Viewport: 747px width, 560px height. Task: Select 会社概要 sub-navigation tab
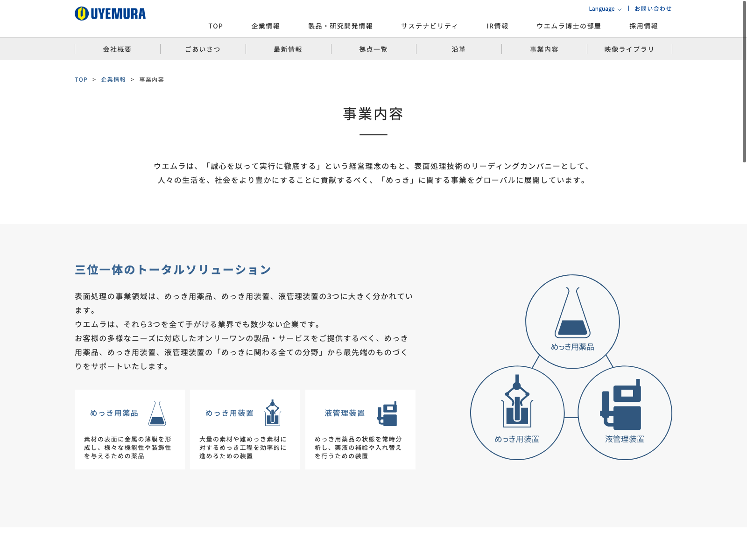tap(117, 49)
